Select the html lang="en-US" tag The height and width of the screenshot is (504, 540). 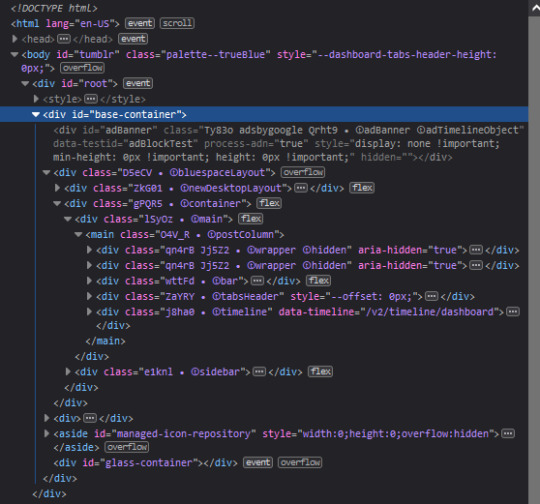pyautogui.click(x=65, y=23)
